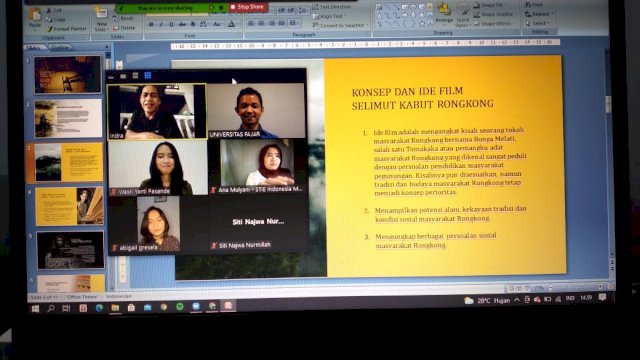Click Find in the Editing group

click(534, 5)
